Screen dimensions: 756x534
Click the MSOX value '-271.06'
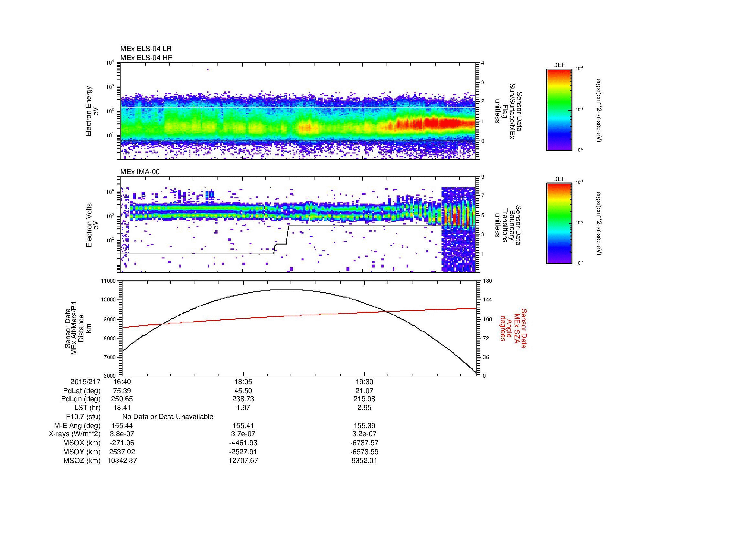122,443
